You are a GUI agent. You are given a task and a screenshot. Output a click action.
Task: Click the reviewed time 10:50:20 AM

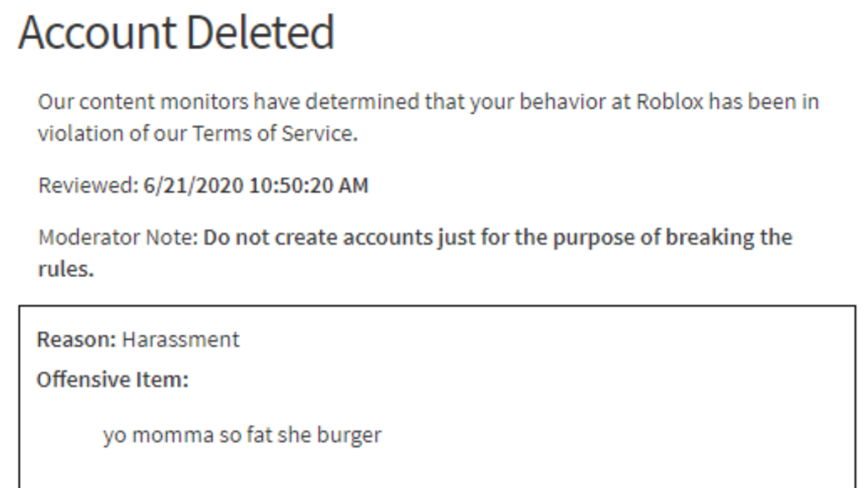coord(309,186)
